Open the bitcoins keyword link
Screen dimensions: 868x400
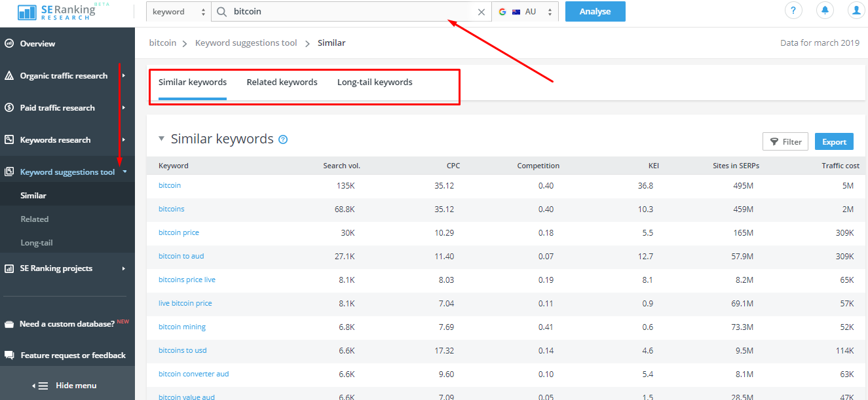click(x=172, y=209)
